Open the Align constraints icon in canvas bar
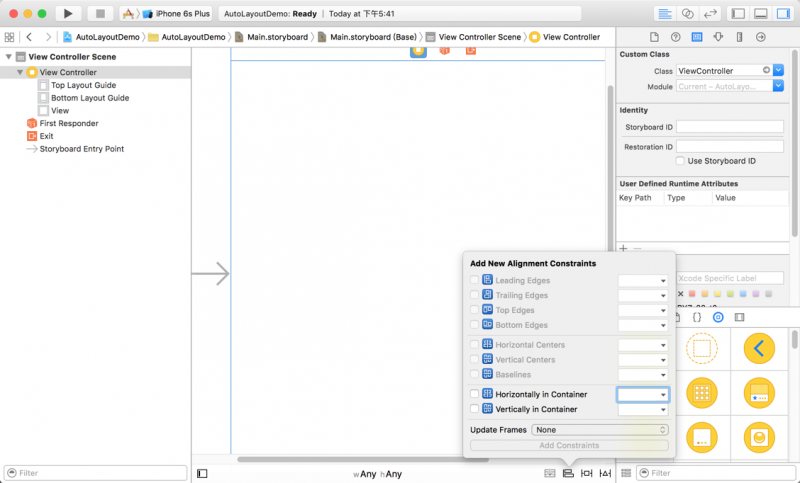 click(x=568, y=473)
